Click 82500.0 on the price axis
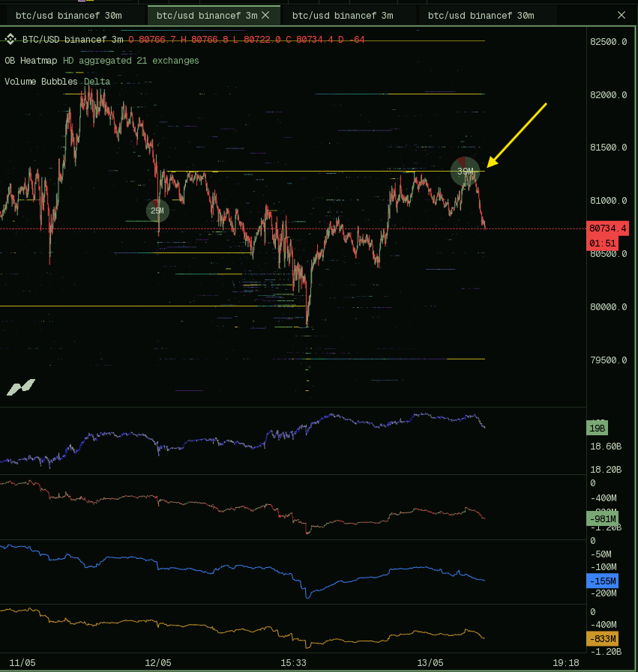The image size is (638, 672). (609, 41)
